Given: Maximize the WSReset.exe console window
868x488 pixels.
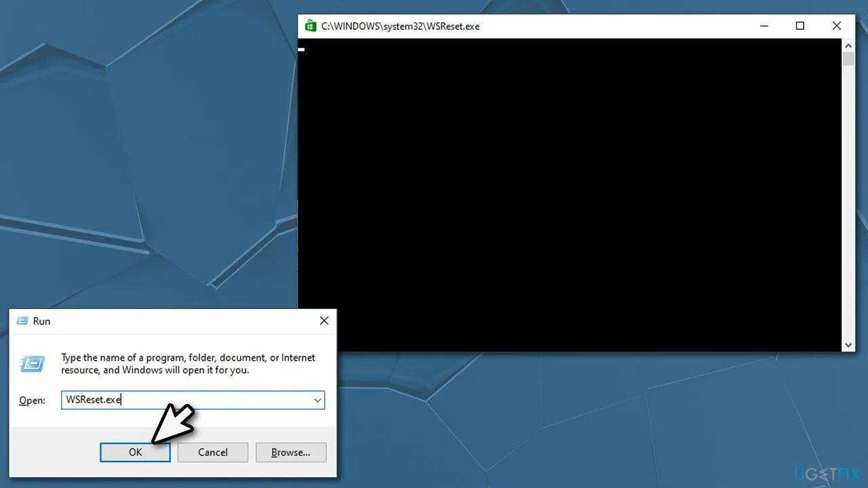Looking at the screenshot, I should pyautogui.click(x=800, y=26).
